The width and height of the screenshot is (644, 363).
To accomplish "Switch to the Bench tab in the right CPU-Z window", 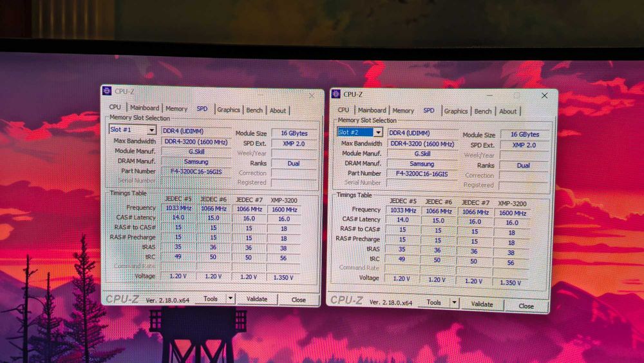I will pos(482,112).
